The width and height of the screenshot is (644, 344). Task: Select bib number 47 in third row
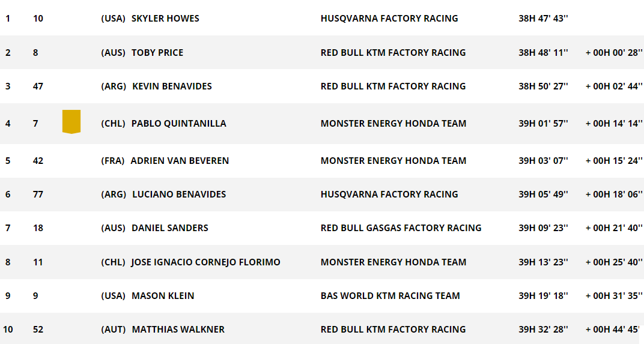click(x=38, y=86)
